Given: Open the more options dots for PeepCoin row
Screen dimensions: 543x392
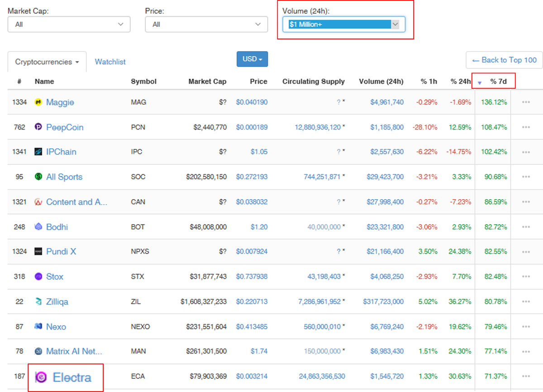Looking at the screenshot, I should (x=526, y=127).
